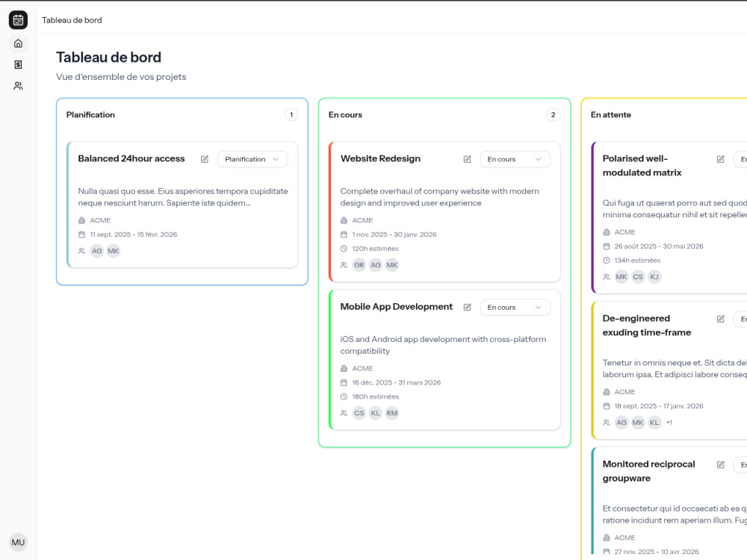
Task: Click ACME client on Website Redesign card
Action: point(362,220)
